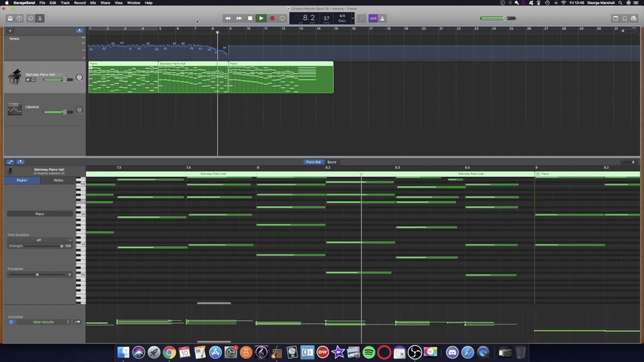Viewport: 644px width, 362px height.
Task: Open the Library panel button
Action: pos(10,18)
